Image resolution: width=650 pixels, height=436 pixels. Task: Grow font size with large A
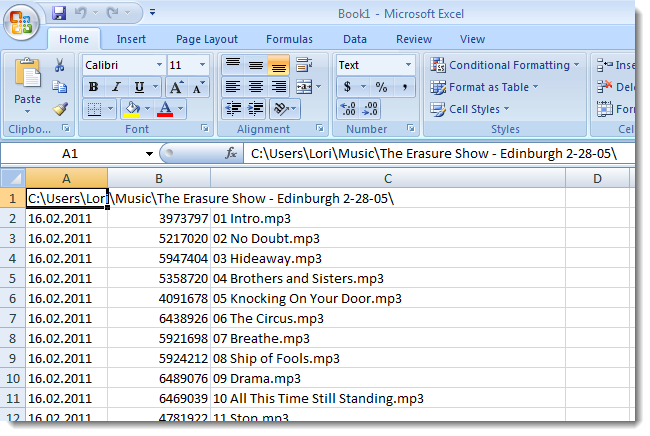(176, 87)
